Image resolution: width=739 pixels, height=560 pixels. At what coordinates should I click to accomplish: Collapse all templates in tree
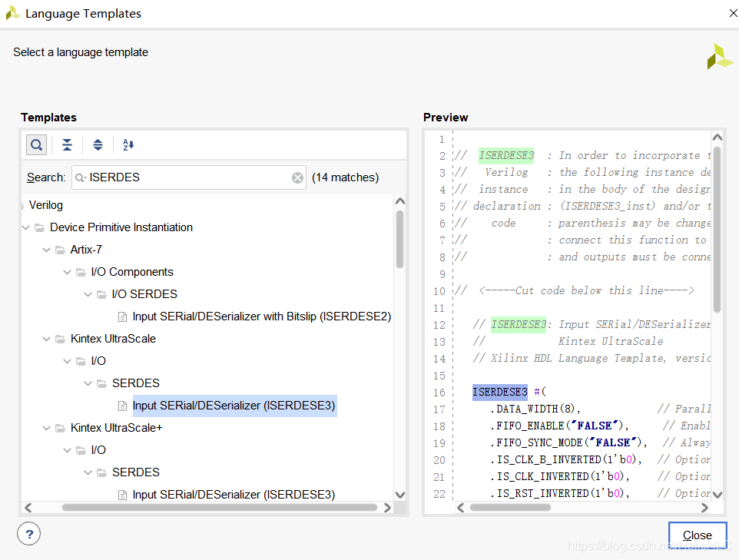(68, 144)
